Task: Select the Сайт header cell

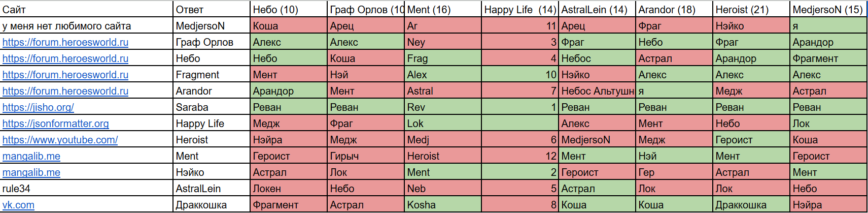Action: pyautogui.click(x=86, y=9)
